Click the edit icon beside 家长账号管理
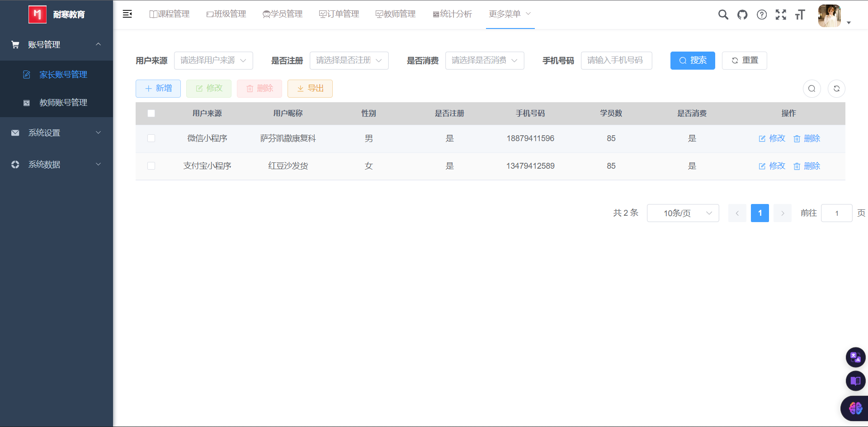868x427 pixels. [27, 75]
